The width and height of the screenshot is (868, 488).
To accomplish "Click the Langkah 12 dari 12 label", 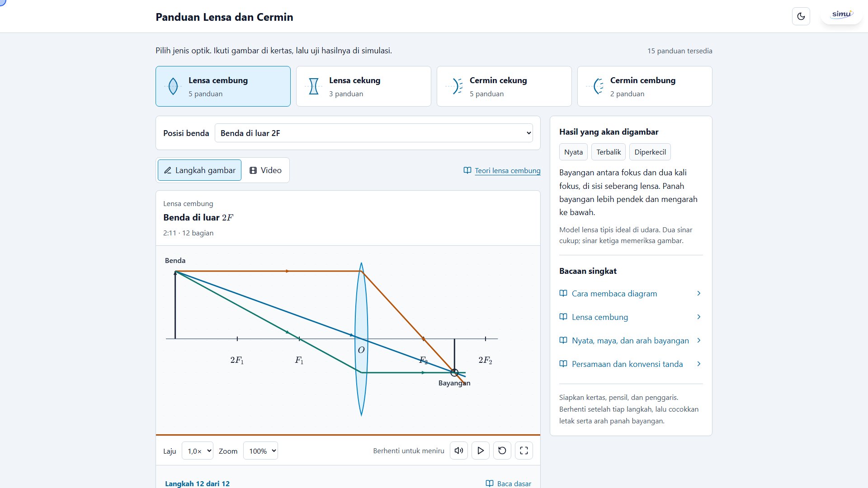I will coord(197,483).
